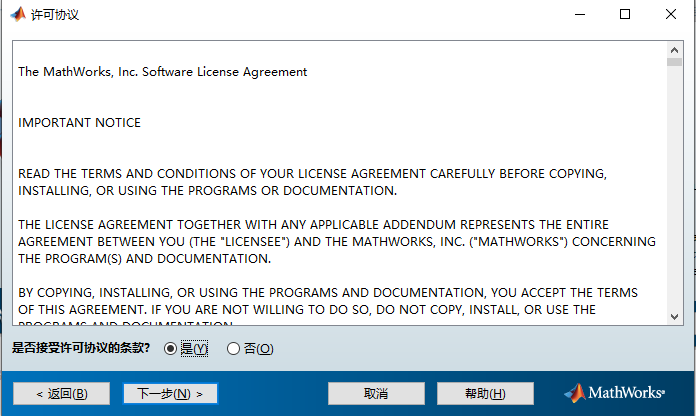Image resolution: width=696 pixels, height=416 pixels.
Task: Cancel installation with the 取消 button
Action: point(376,394)
